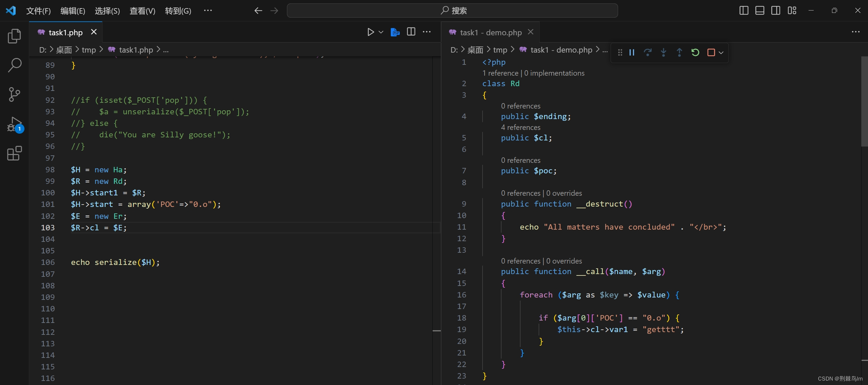Screen dimensions: 868x385
Task: Open the Search view in the activity bar
Action: pos(14,65)
